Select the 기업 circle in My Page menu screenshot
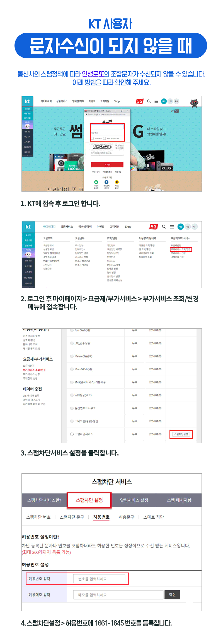The height and width of the screenshot is (644, 223). point(188,227)
